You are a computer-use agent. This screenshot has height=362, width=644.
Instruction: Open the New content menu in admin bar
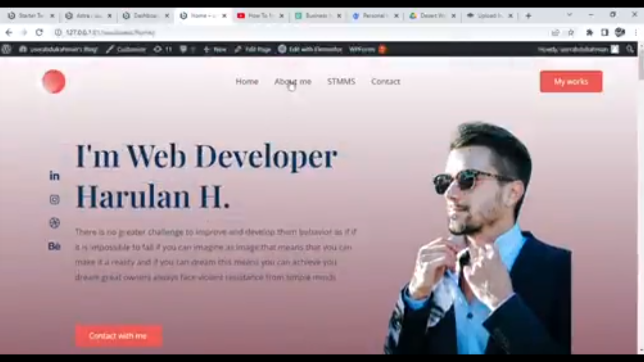click(215, 49)
